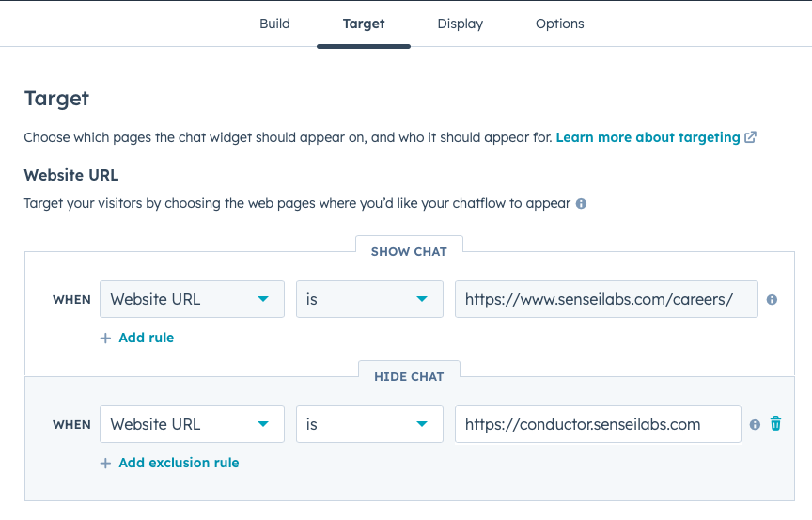Click info icon beside the conductor URL field
This screenshot has width=812, height=520.
tap(755, 424)
